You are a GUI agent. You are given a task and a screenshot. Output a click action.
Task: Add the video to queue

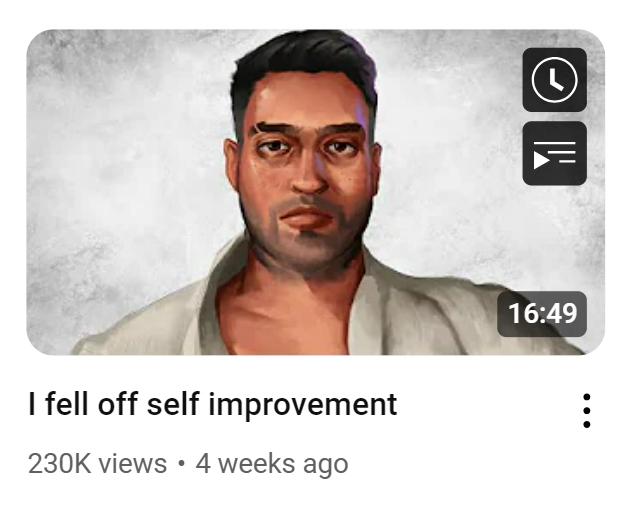point(554,153)
